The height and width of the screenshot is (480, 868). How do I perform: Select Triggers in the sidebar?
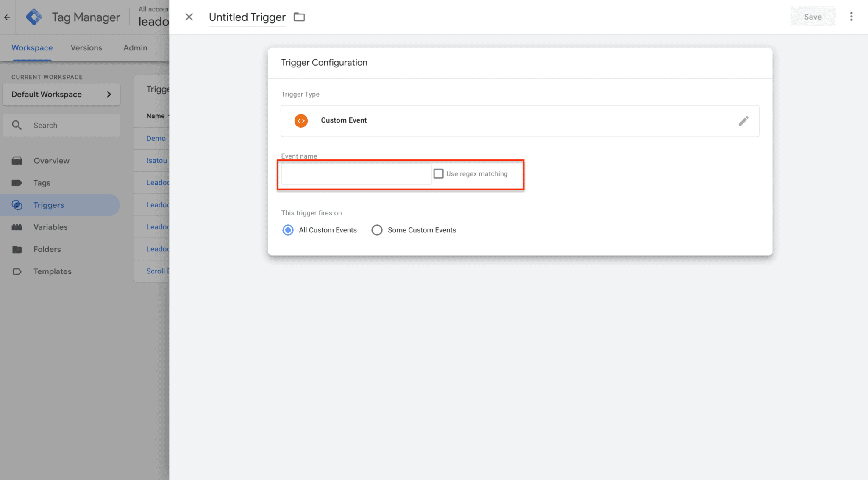tap(49, 205)
